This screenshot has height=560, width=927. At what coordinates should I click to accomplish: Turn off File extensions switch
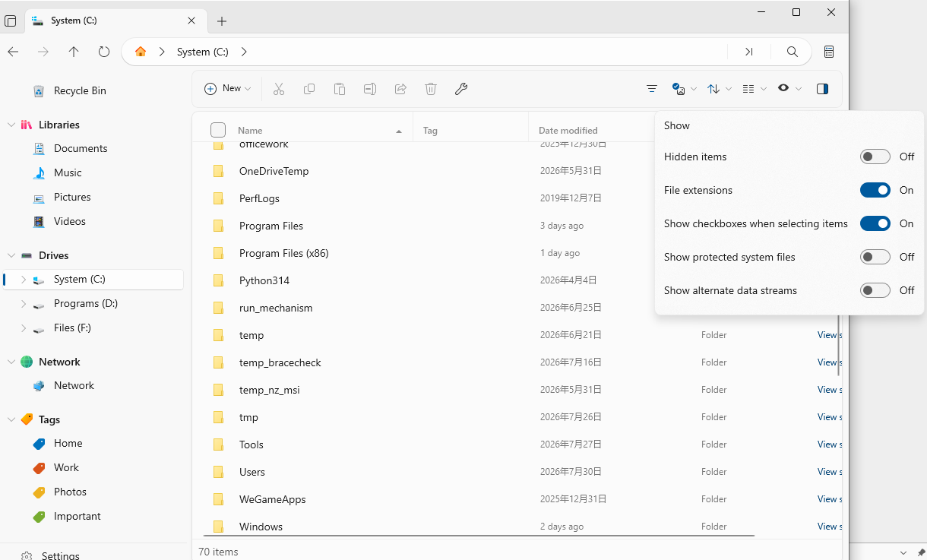[x=875, y=190]
